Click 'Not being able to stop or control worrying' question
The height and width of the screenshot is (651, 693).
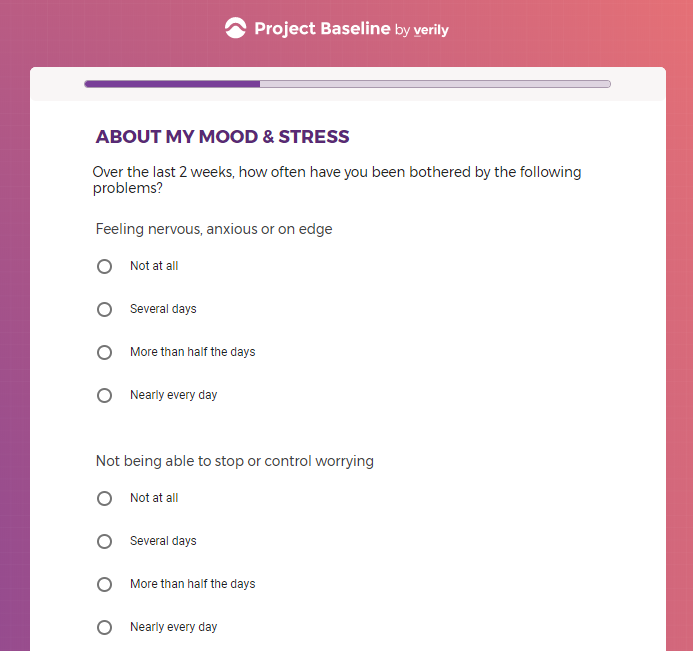pos(234,461)
